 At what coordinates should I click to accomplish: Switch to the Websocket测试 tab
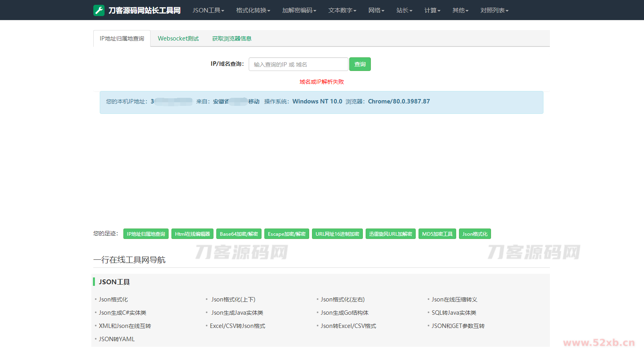pos(178,38)
